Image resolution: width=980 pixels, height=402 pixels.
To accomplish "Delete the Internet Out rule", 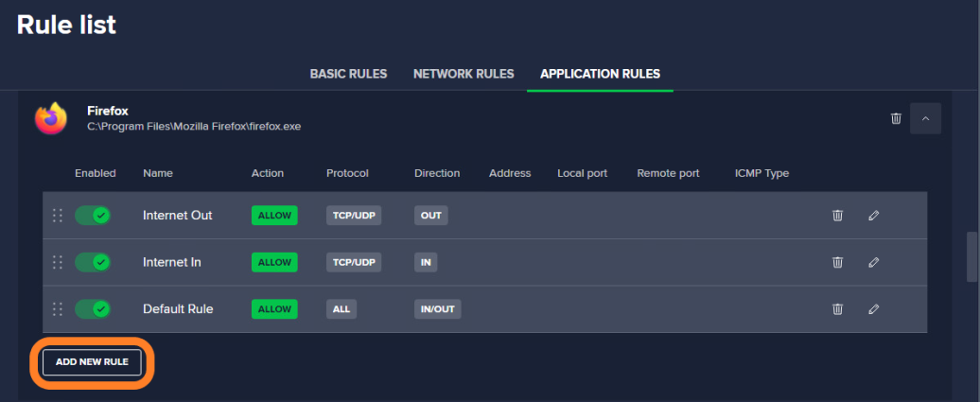I will tap(837, 215).
